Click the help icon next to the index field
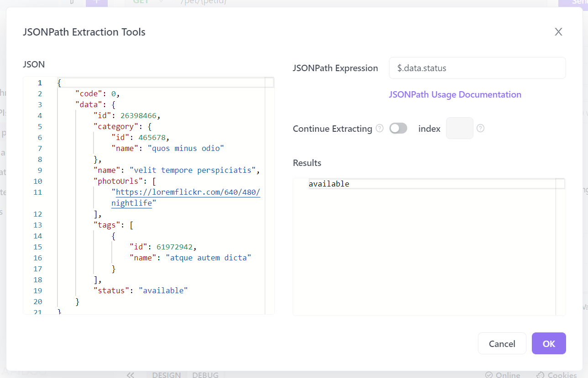This screenshot has height=378, width=588. [x=480, y=129]
